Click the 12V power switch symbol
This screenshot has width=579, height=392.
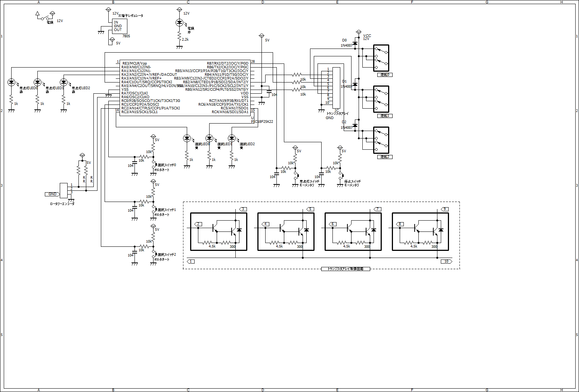44,17
